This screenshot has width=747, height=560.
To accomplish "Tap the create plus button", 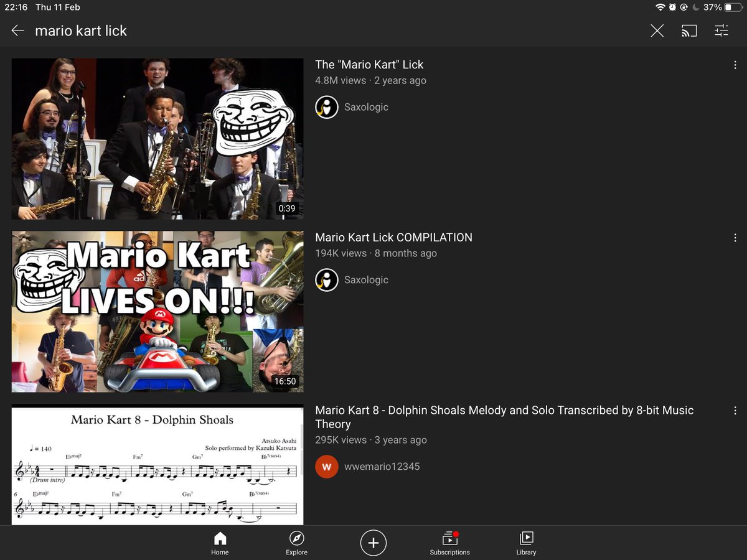I will click(x=374, y=543).
